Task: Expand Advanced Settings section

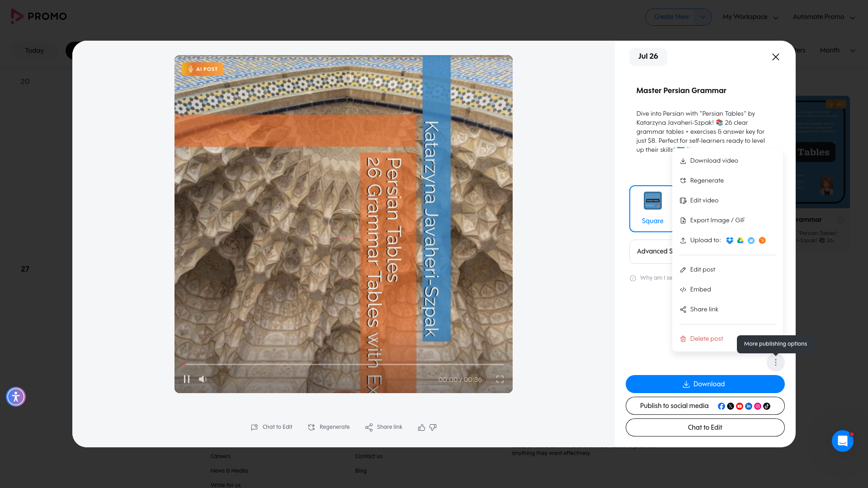Action: click(651, 252)
